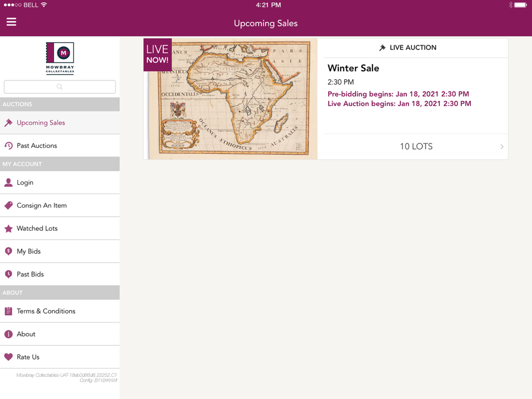Image resolution: width=532 pixels, height=399 pixels.
Task: Tap the magnifier icon in search box
Action: click(60, 87)
